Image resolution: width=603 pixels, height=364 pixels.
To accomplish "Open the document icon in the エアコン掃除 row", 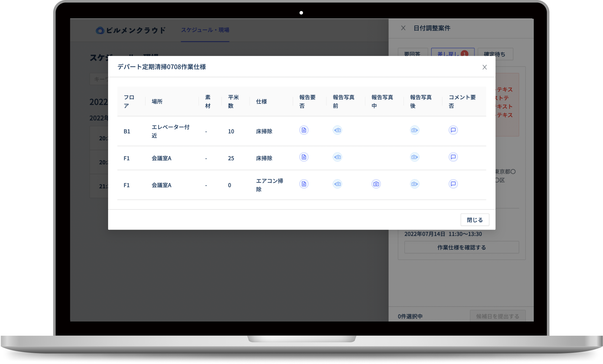I will 304,184.
